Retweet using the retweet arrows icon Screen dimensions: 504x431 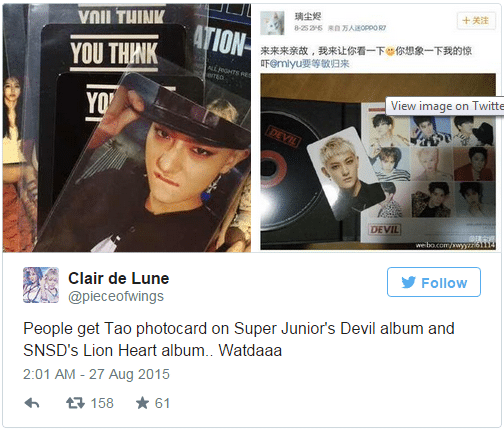(x=75, y=403)
